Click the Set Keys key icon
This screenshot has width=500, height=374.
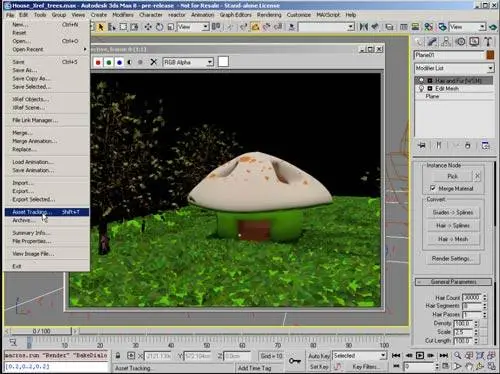295,361
